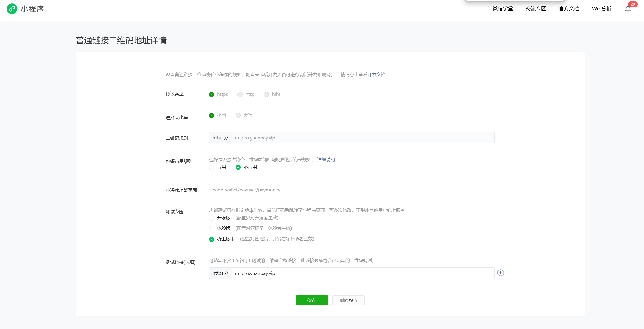Choose the hlht protocol option
Viewport: 644px width, 329px height.
pyautogui.click(x=266, y=94)
